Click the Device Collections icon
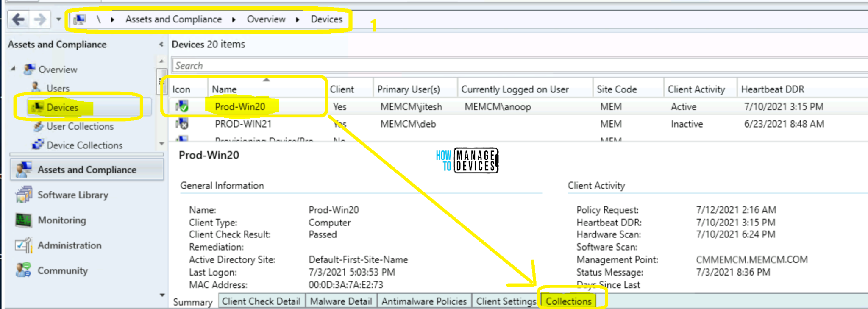Image resolution: width=868 pixels, height=309 pixels. 38,145
